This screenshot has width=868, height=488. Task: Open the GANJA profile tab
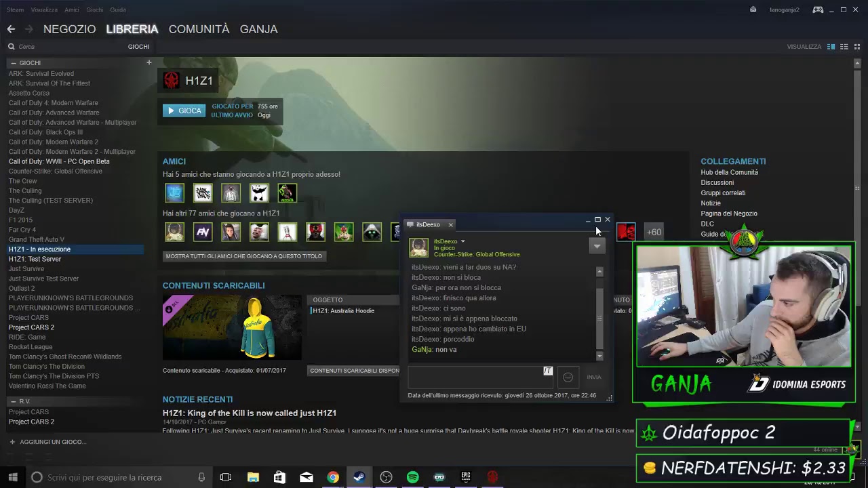[x=258, y=29]
